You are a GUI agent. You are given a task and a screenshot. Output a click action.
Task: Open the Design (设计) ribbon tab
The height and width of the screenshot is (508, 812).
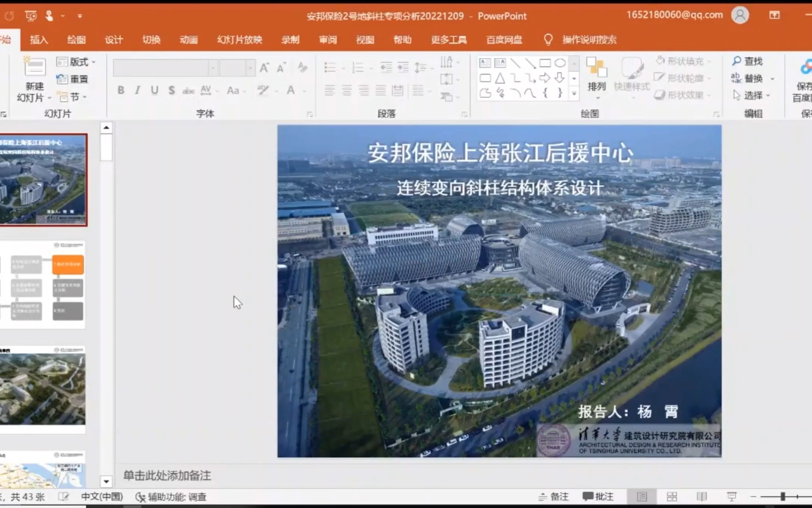point(114,39)
